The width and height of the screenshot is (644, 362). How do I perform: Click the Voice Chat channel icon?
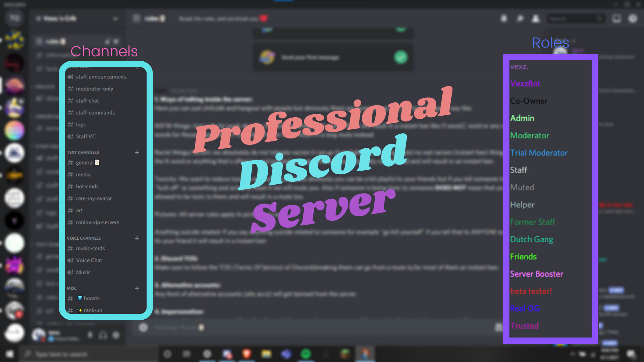pyautogui.click(x=70, y=260)
